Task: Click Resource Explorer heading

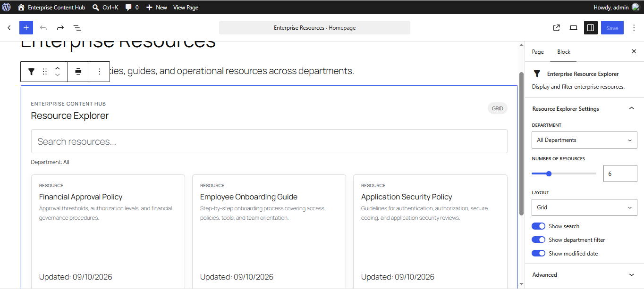Action: tap(70, 116)
